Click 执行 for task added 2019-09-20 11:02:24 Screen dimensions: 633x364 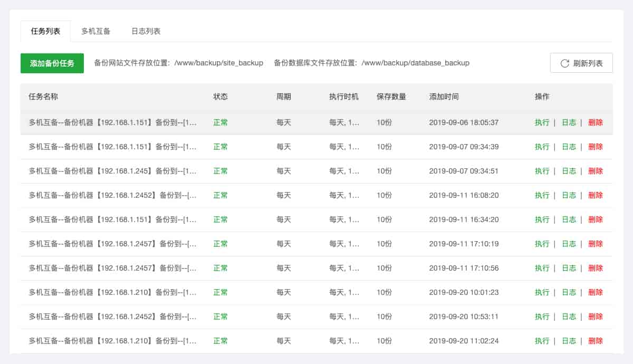pyautogui.click(x=542, y=341)
